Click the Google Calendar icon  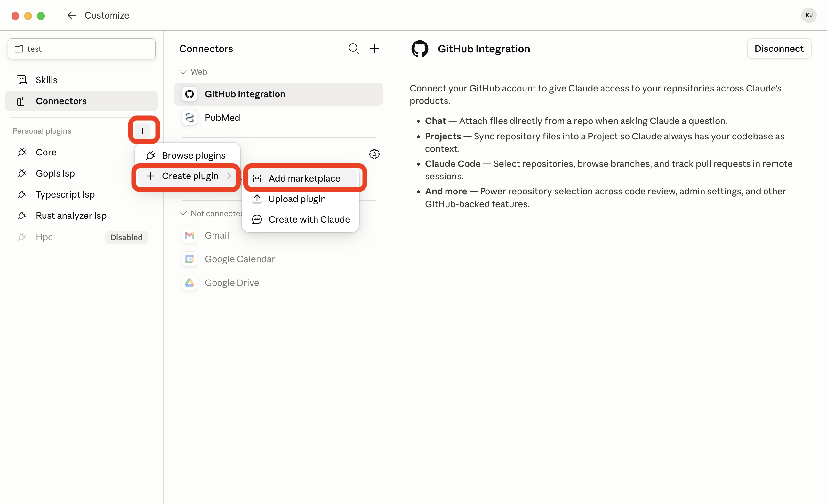[x=189, y=259]
